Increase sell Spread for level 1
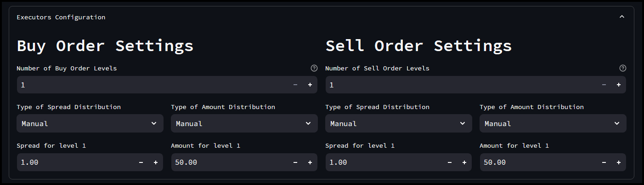The height and width of the screenshot is (185, 644). click(464, 162)
